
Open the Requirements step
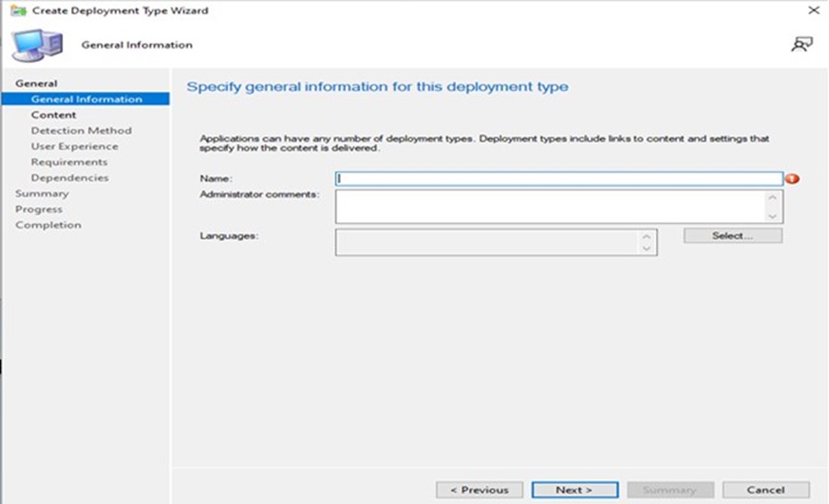(68, 162)
